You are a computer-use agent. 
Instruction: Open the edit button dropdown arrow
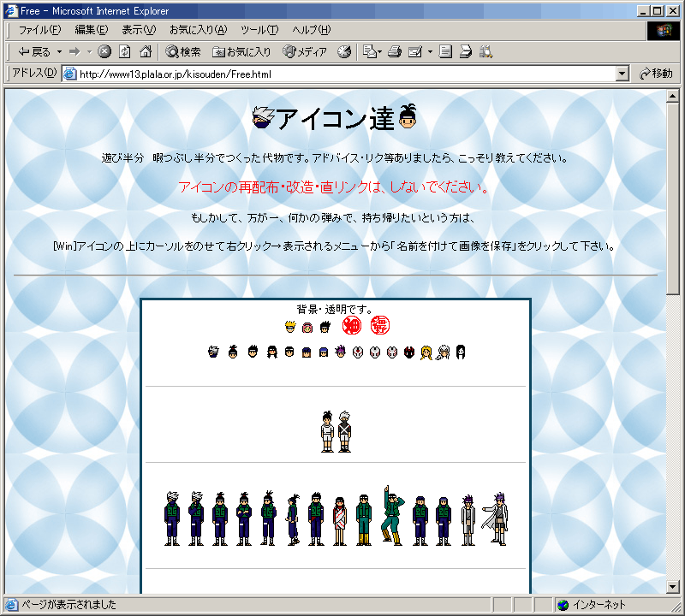[430, 52]
